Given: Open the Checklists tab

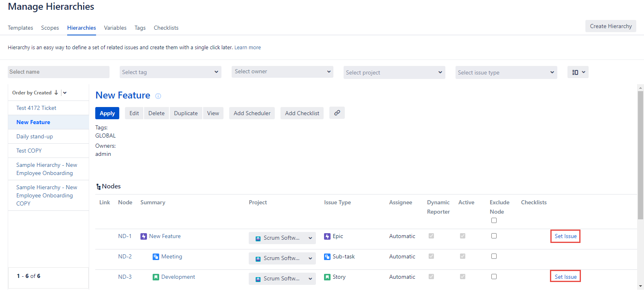Looking at the screenshot, I should click(166, 28).
